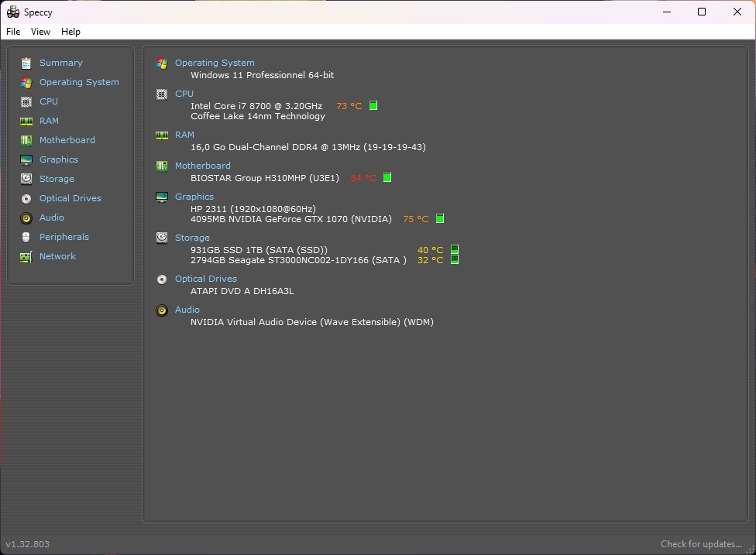Click the motherboard temperature 84 °C value
The image size is (756, 555).
[363, 178]
